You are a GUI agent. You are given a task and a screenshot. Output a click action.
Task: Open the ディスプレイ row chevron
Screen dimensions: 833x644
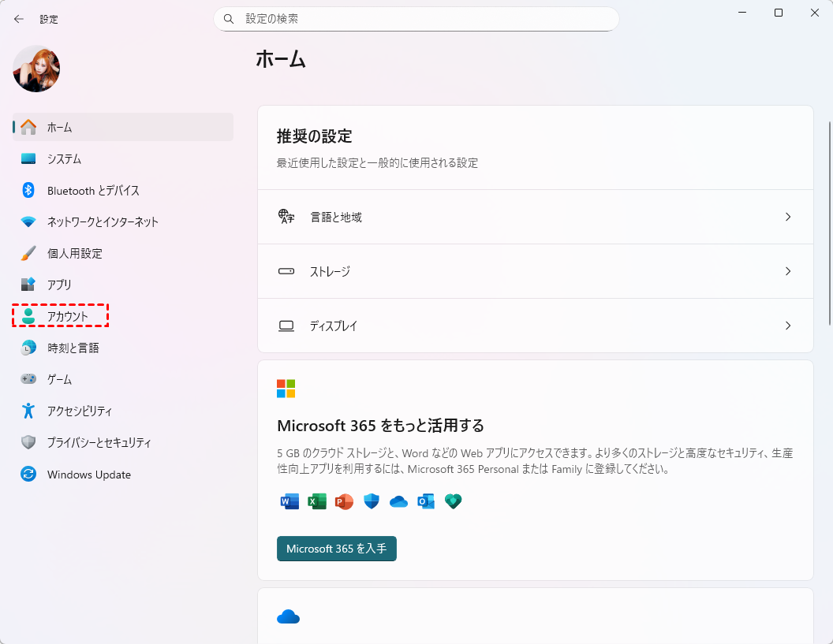[x=787, y=326]
